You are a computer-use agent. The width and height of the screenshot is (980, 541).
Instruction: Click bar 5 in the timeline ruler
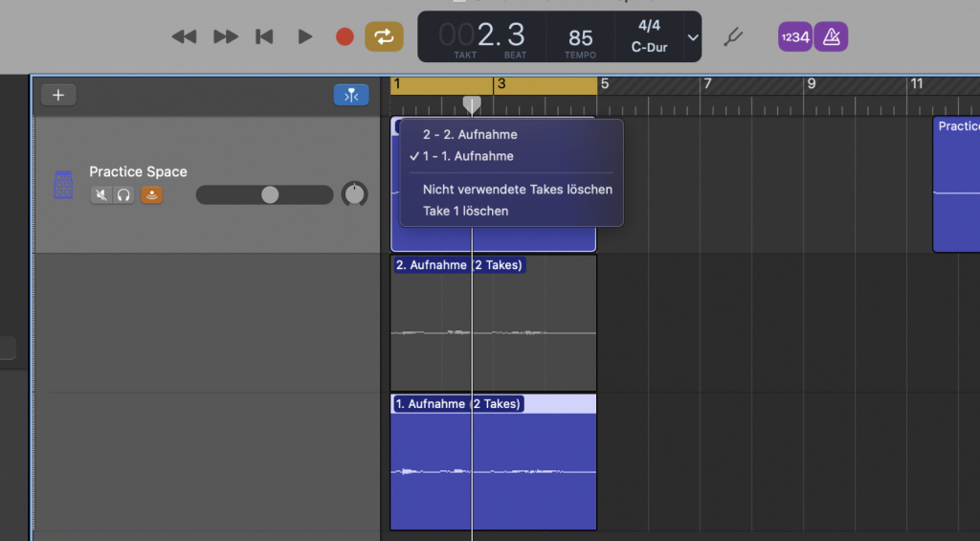tap(605, 84)
